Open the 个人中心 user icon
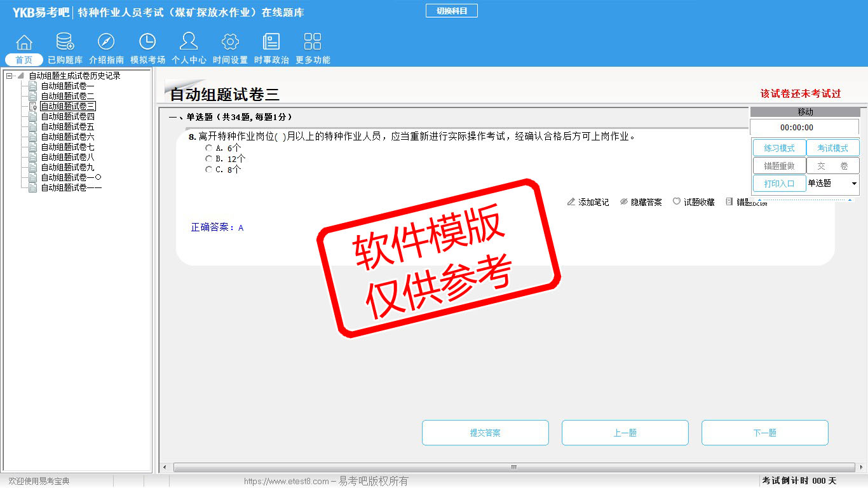The image size is (868, 488). tap(189, 43)
